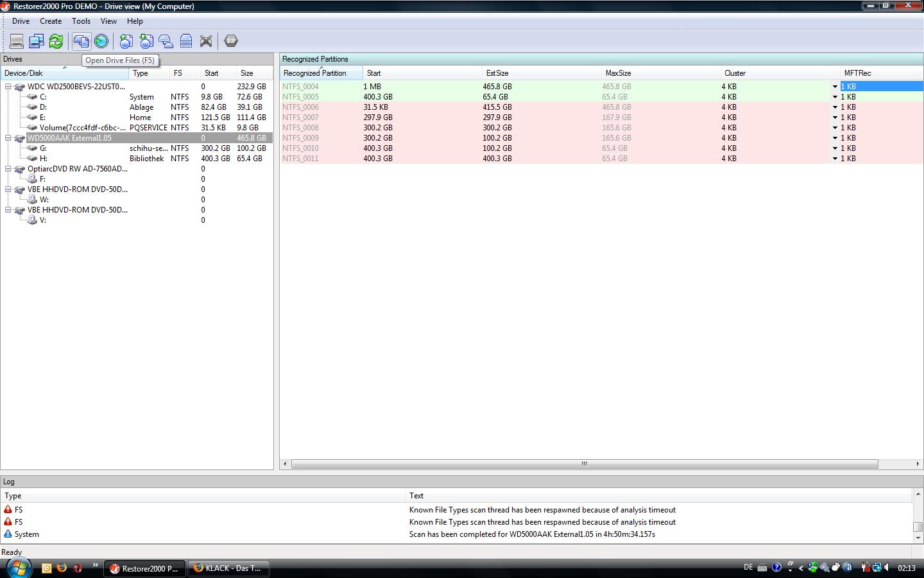Open the View menu
Screen dimensions: 924x578
pyautogui.click(x=108, y=21)
